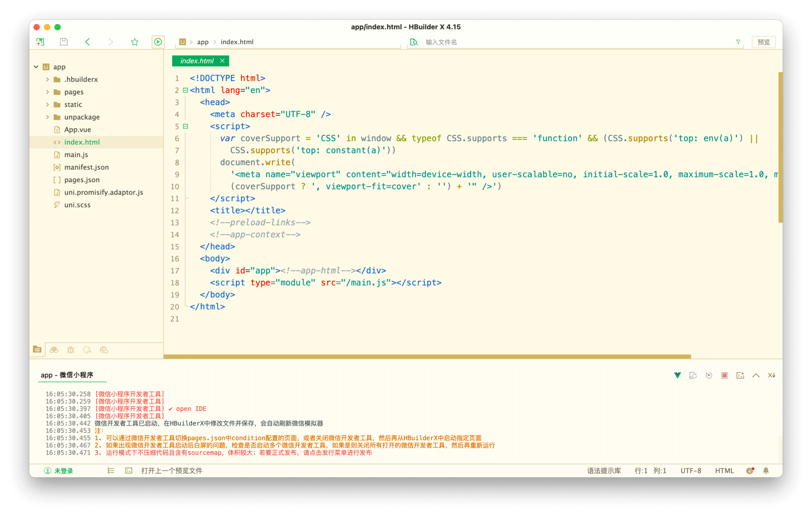Toggle fold on the script tag line

(x=185, y=126)
